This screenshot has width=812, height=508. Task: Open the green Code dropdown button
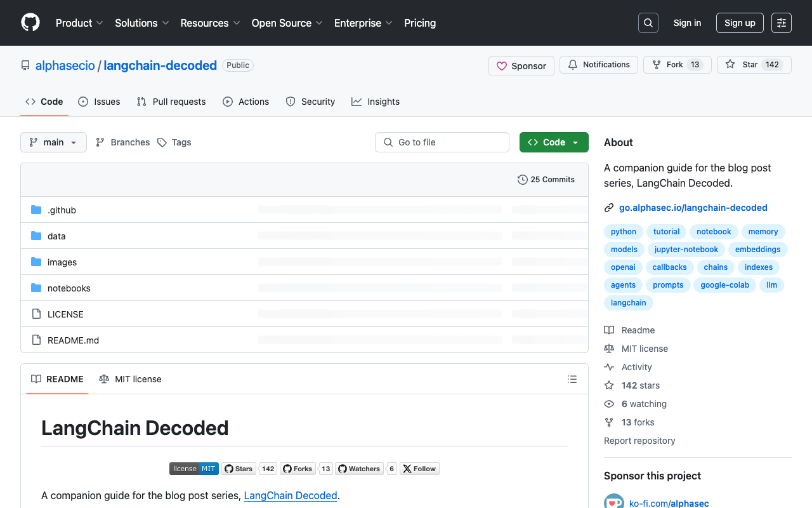click(554, 142)
